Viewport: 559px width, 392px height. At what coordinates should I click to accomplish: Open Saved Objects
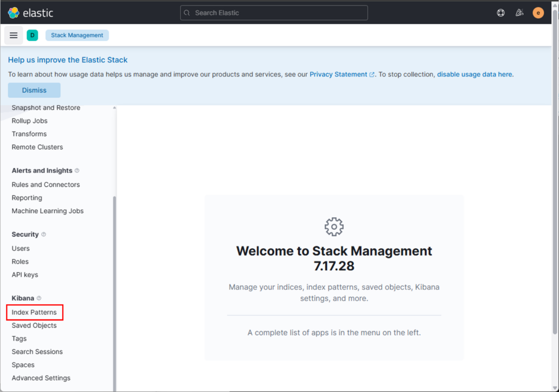[34, 325]
